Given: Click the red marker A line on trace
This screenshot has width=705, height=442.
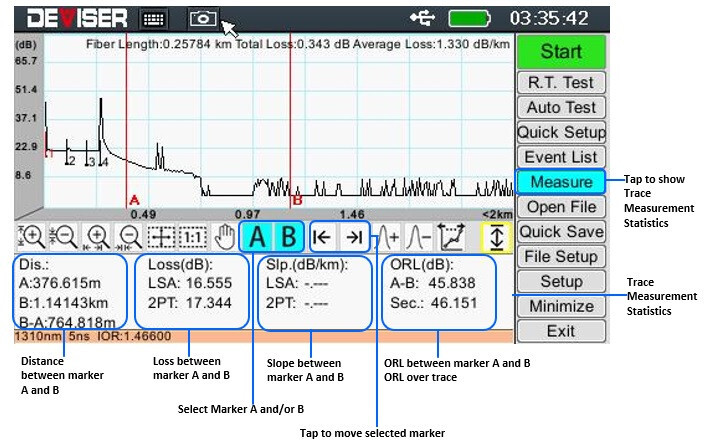Looking at the screenshot, I should click(126, 119).
